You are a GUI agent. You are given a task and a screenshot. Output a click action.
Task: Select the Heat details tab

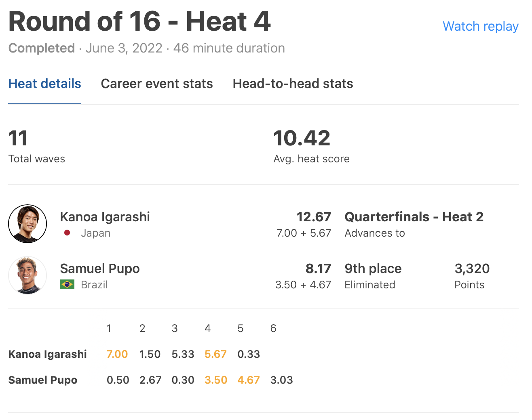(44, 84)
